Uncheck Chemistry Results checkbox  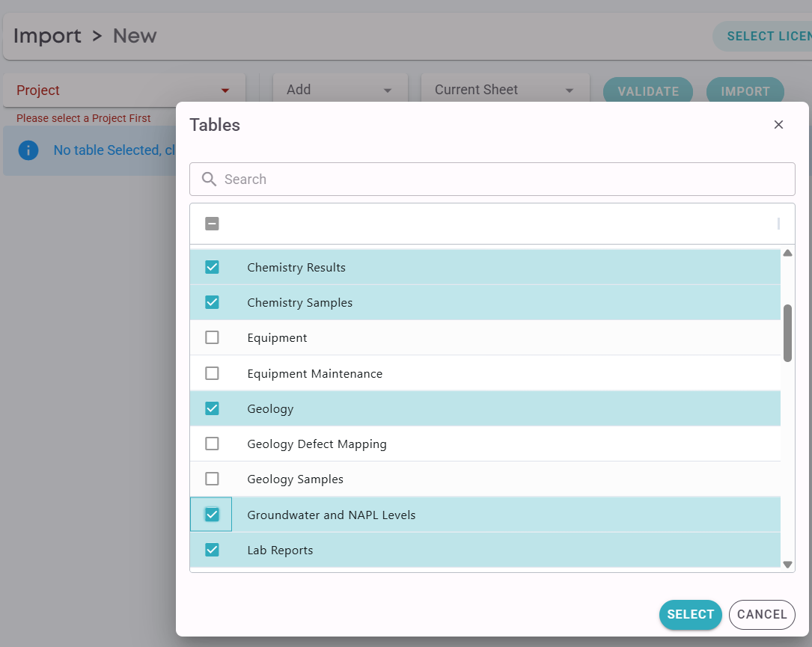click(x=212, y=267)
